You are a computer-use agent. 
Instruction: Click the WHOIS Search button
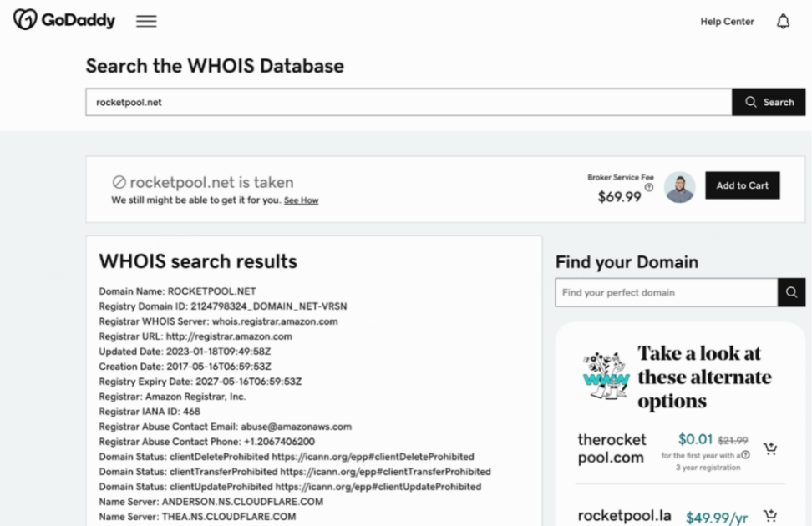tap(769, 102)
